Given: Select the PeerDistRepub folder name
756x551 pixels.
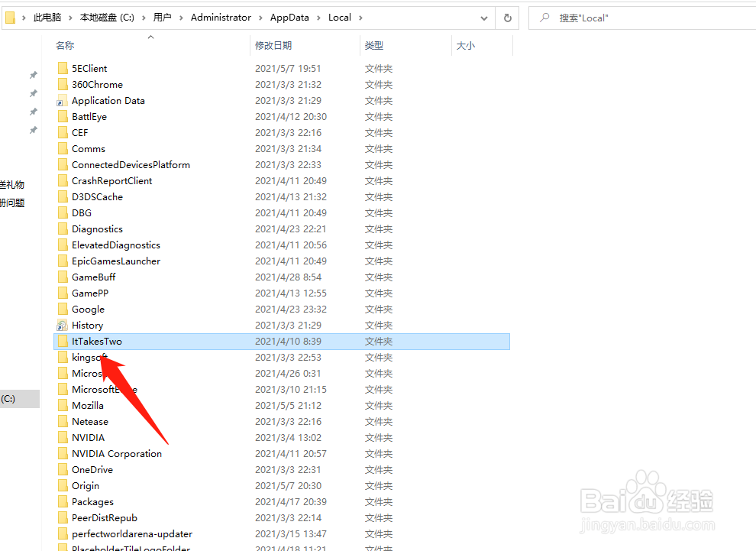Looking at the screenshot, I should (x=105, y=517).
